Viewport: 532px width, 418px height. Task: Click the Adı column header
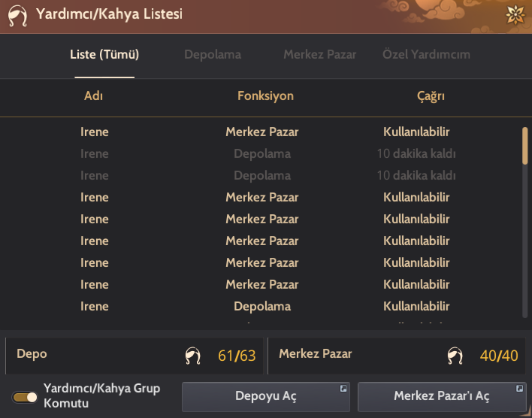[94, 96]
